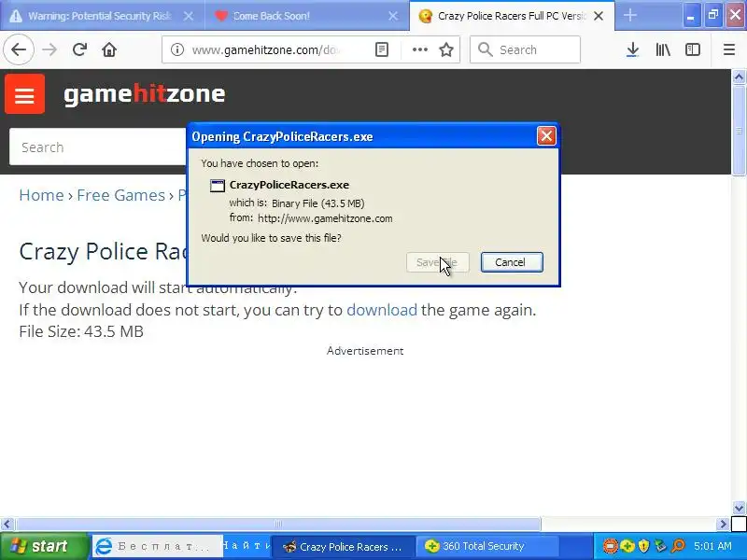
Task: Open the Free Games breadcrumb link
Action: click(x=121, y=195)
